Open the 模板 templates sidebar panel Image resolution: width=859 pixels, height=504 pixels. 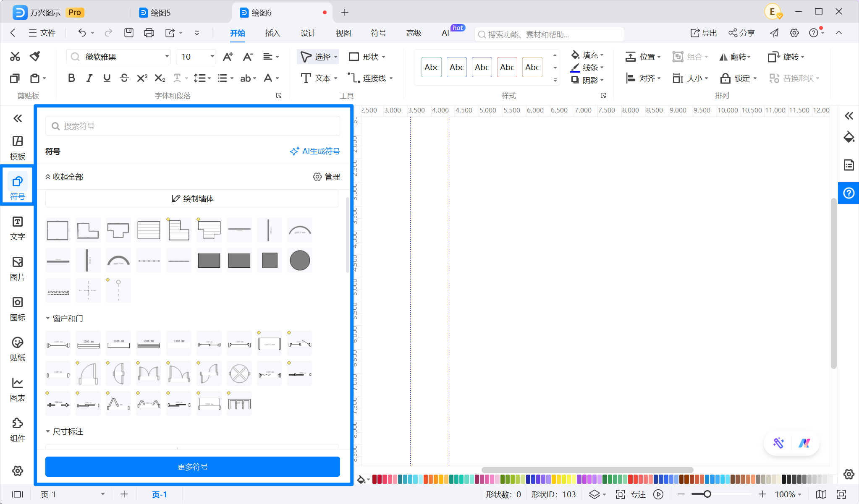tap(18, 148)
